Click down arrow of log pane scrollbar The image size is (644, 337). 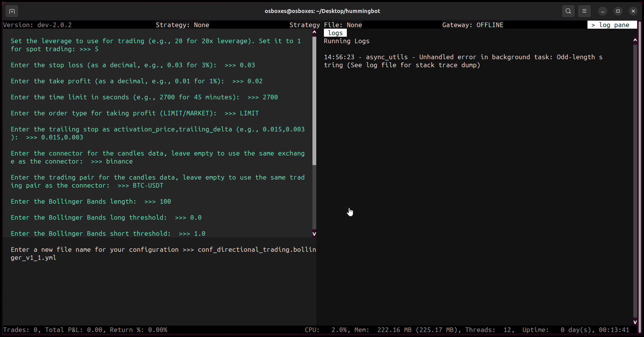coord(635,322)
